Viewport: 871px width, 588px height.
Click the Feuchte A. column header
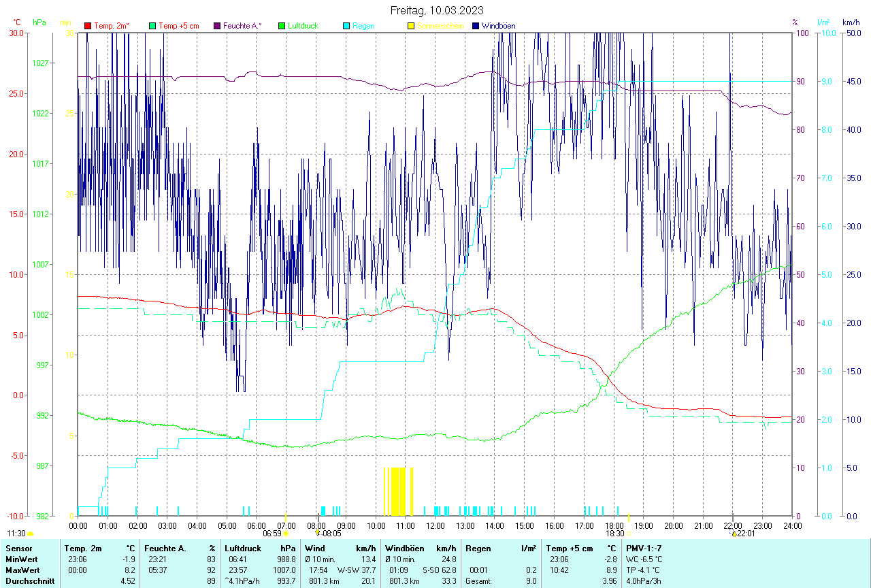165,548
